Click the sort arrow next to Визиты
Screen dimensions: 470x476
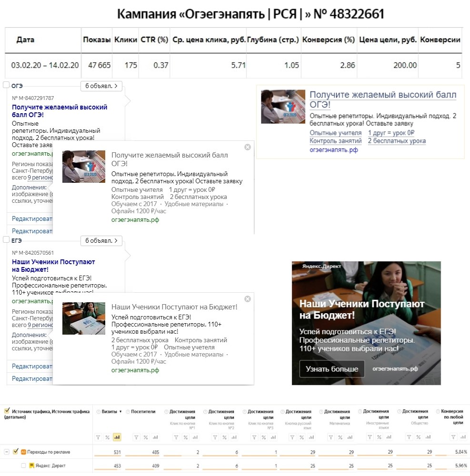[120, 412]
